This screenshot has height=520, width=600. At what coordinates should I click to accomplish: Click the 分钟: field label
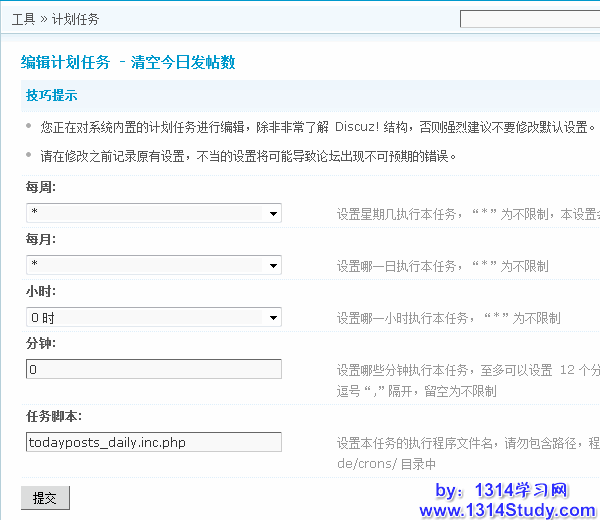coord(41,343)
